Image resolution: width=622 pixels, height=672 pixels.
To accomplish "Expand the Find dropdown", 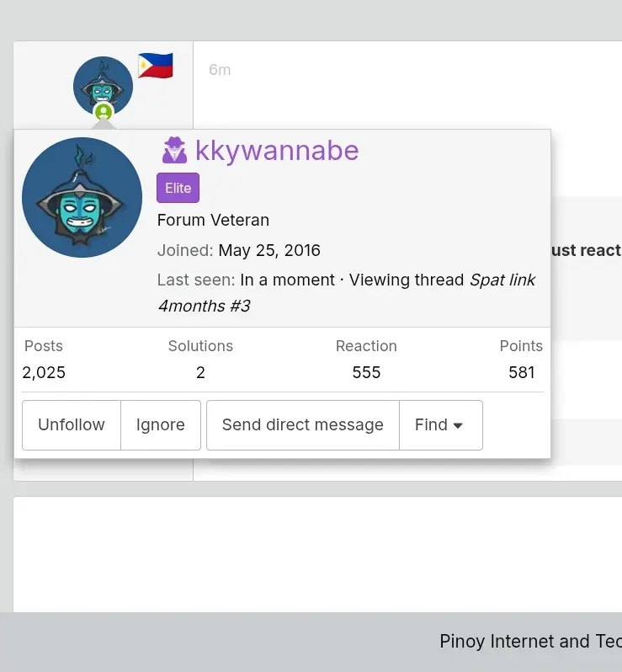I will tap(441, 425).
